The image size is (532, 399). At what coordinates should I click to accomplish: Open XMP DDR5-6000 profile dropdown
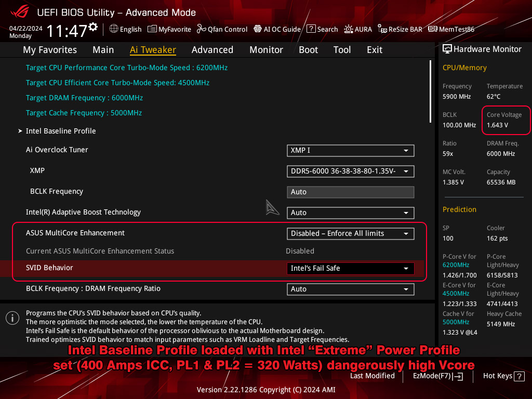coord(351,171)
